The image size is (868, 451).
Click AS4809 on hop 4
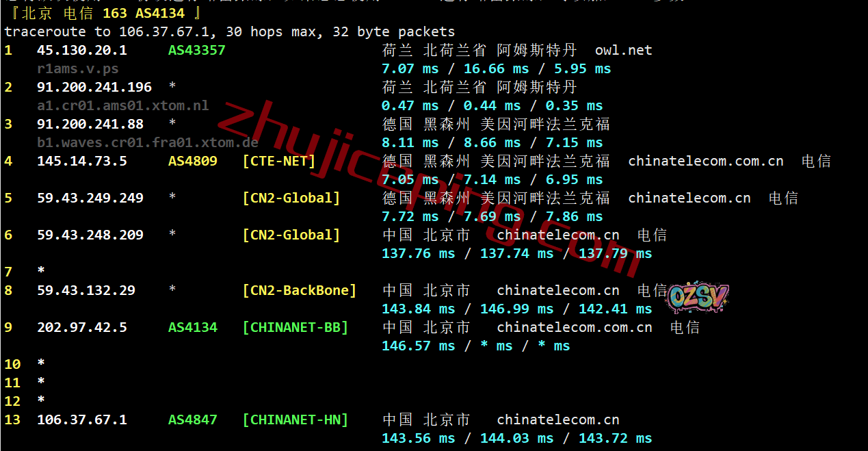193,161
